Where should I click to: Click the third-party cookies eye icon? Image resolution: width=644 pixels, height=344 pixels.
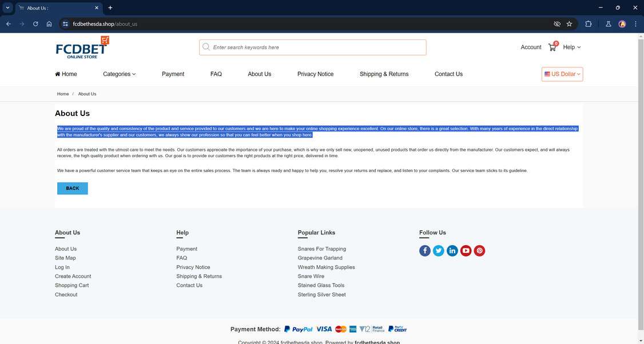[557, 24]
